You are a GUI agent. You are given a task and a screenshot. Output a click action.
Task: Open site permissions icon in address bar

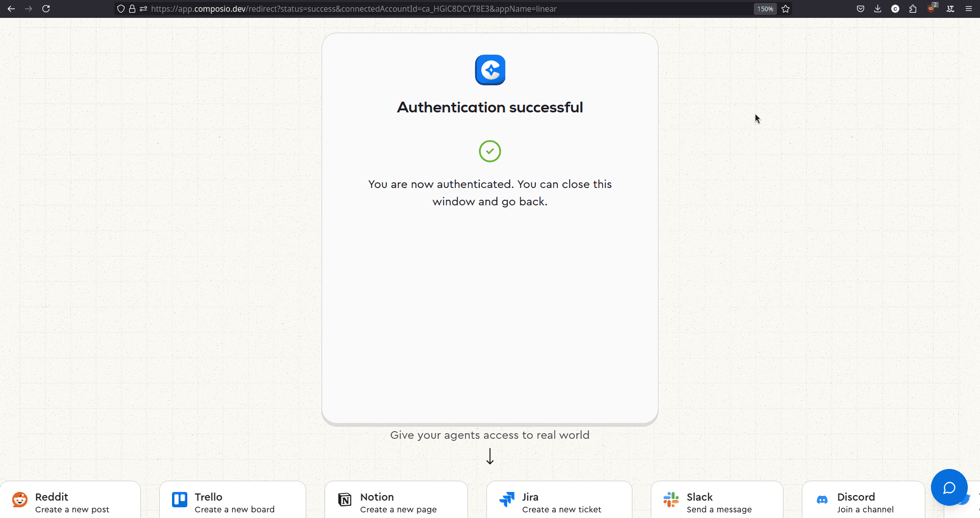point(143,9)
